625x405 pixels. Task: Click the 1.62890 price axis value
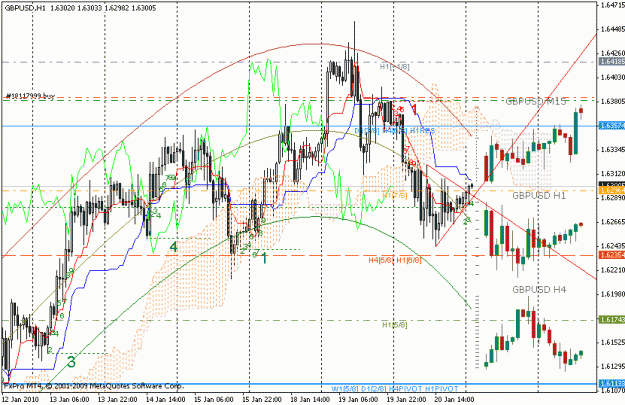tap(613, 198)
